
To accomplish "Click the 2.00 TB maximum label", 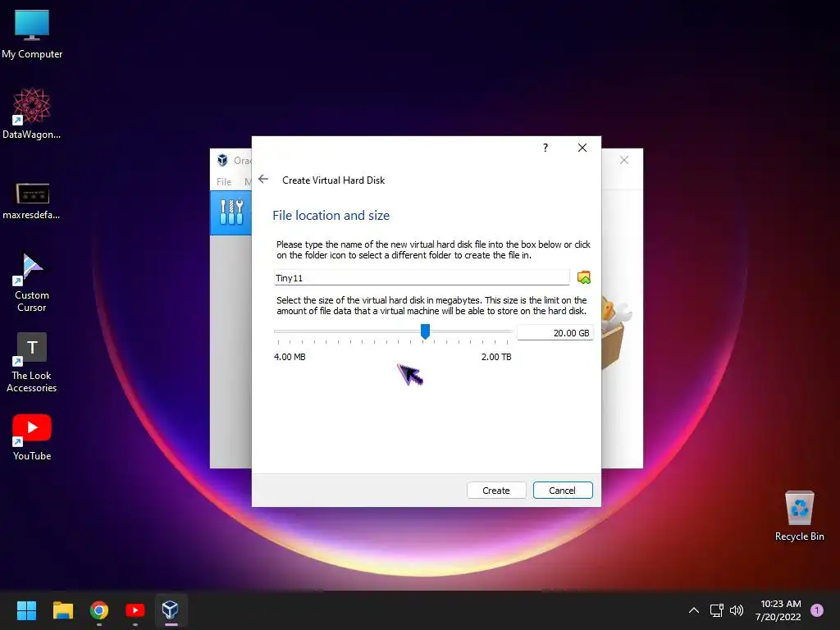I will (x=496, y=357).
